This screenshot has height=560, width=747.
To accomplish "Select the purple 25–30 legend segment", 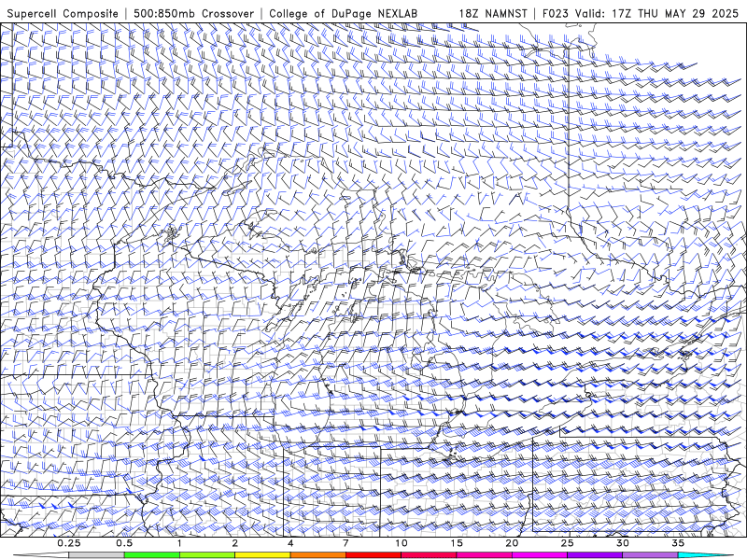I will pos(595,555).
